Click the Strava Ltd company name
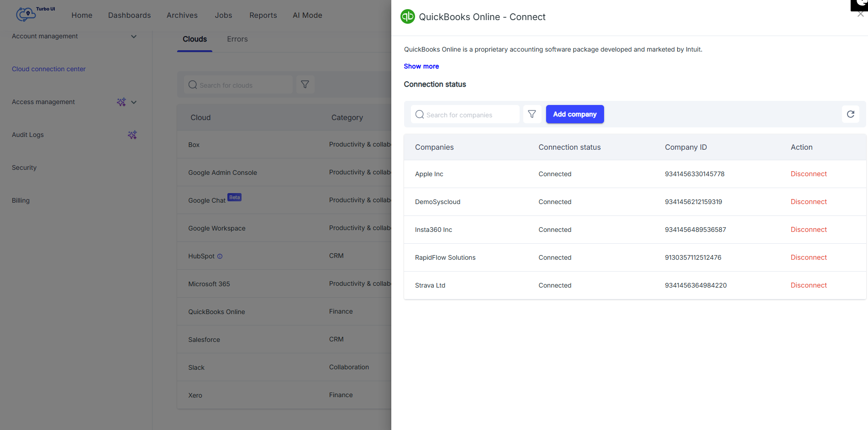 (x=430, y=285)
